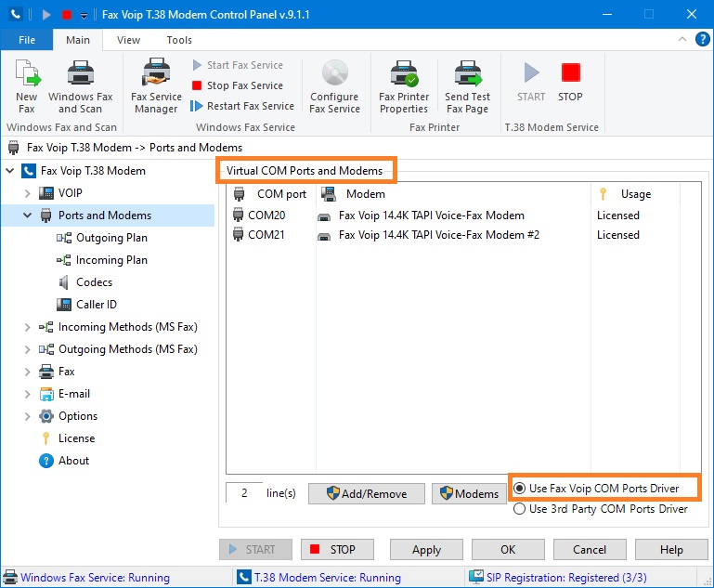714x588 pixels.
Task: Click the Apply button
Action: tap(427, 550)
